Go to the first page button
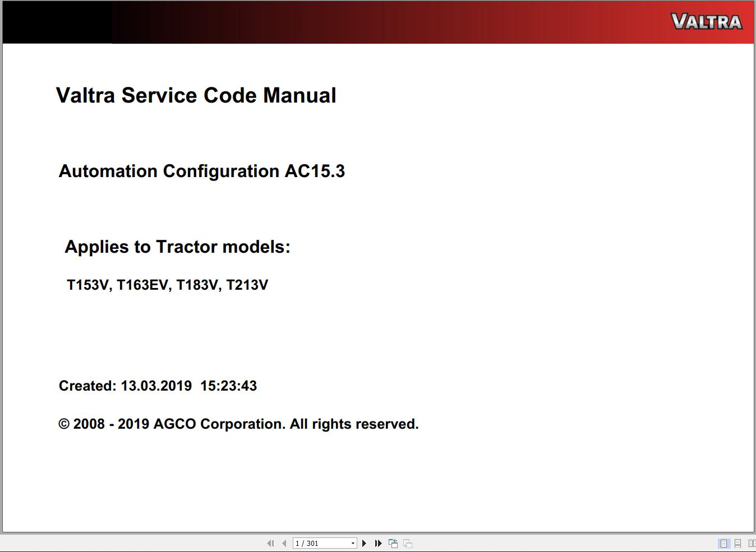The image size is (756, 552). pyautogui.click(x=271, y=543)
